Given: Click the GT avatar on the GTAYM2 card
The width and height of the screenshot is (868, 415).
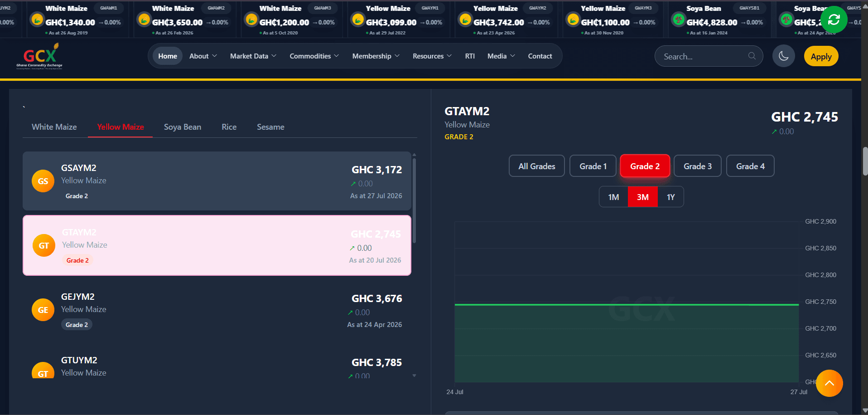Looking at the screenshot, I should (44, 245).
